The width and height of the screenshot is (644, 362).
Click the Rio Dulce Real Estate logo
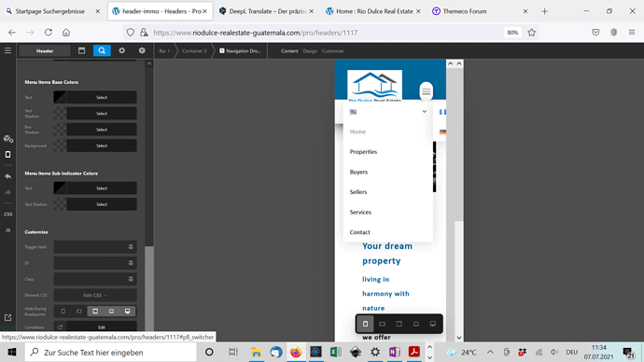point(374,86)
